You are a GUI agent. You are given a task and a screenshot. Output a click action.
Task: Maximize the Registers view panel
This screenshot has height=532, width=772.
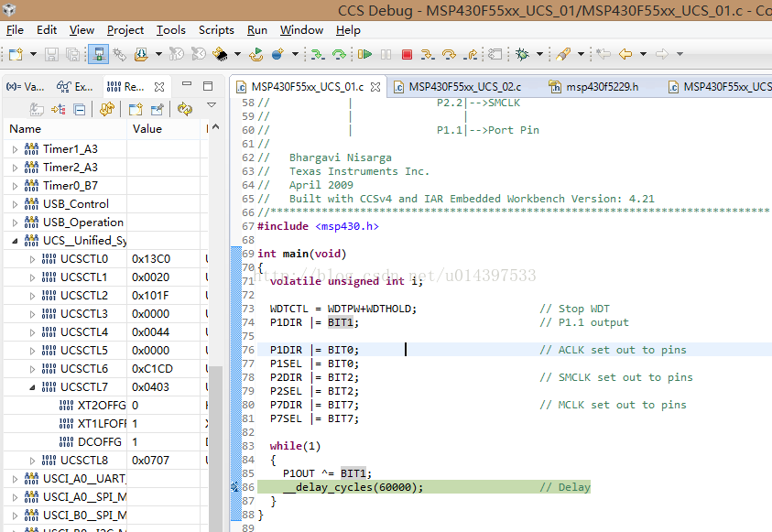pos(208,86)
